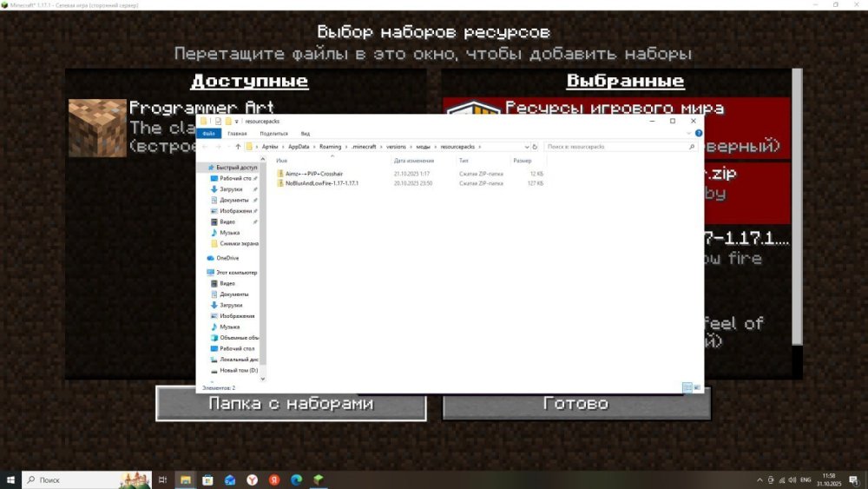Select Aimz PVP Crosshair file name

[314, 174]
